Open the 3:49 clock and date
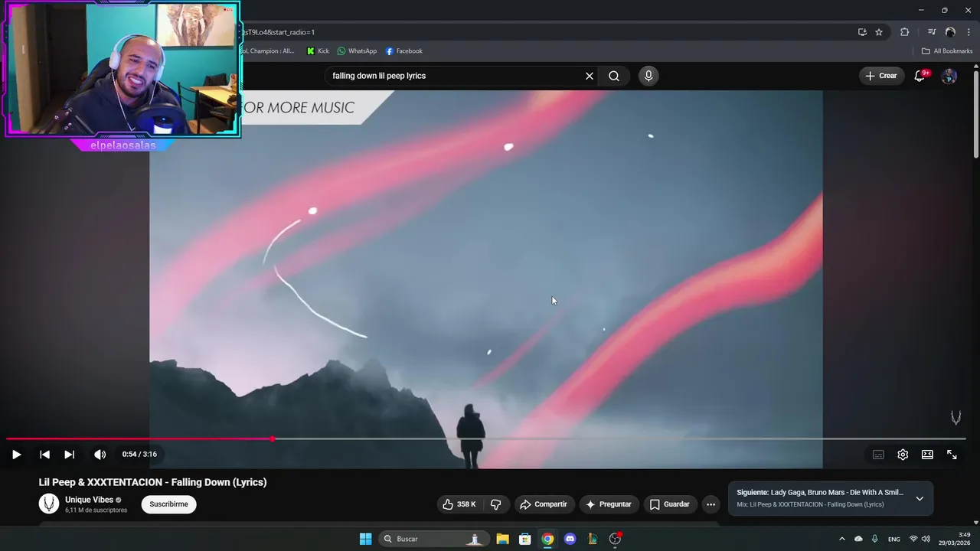980x551 pixels. pos(955,539)
